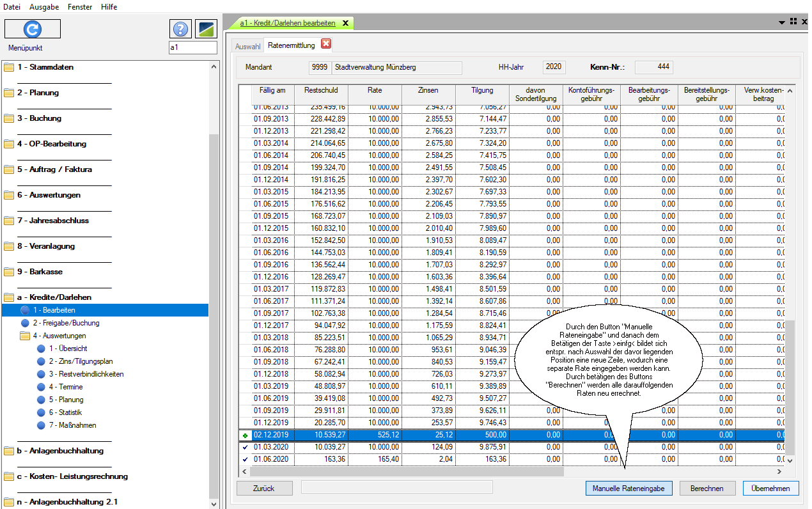Screen dimensions: 812x509
Task: Open the Ausgabe menu
Action: 44,6
